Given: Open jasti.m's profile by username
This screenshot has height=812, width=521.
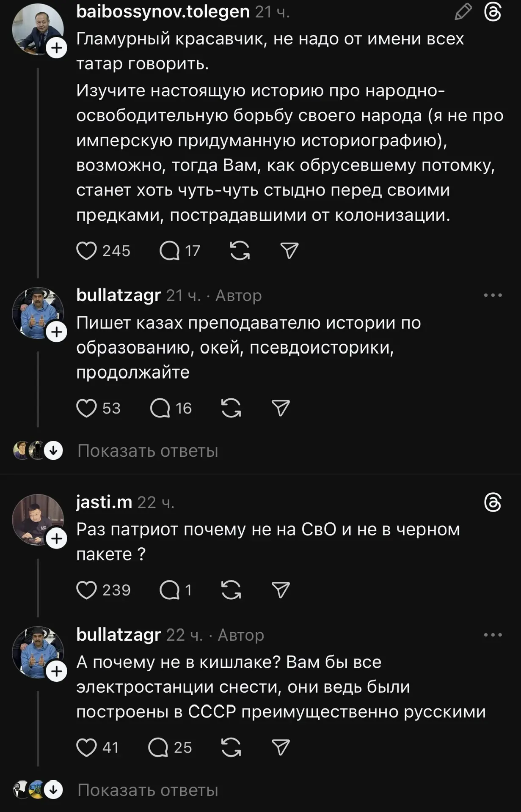Looking at the screenshot, I should pos(104,502).
